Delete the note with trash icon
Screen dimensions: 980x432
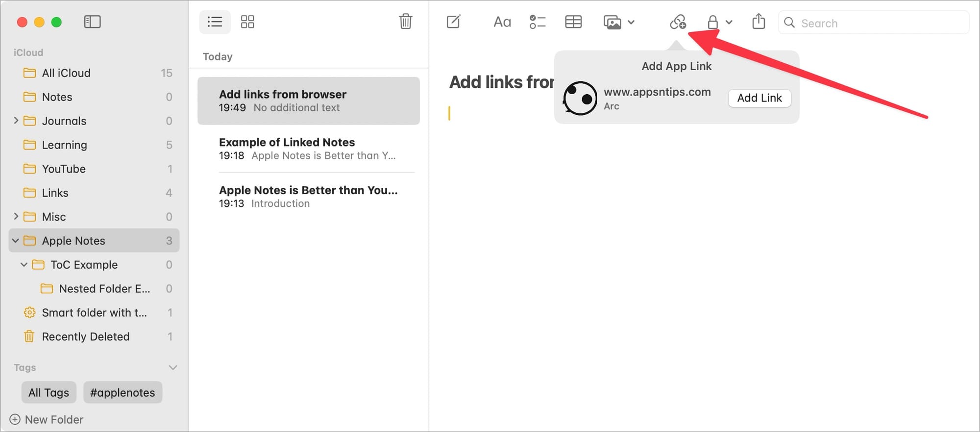click(x=405, y=22)
